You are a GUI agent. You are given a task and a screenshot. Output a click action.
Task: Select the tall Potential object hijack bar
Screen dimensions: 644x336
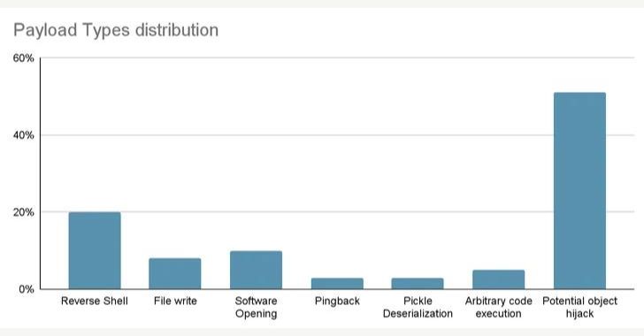pos(579,191)
